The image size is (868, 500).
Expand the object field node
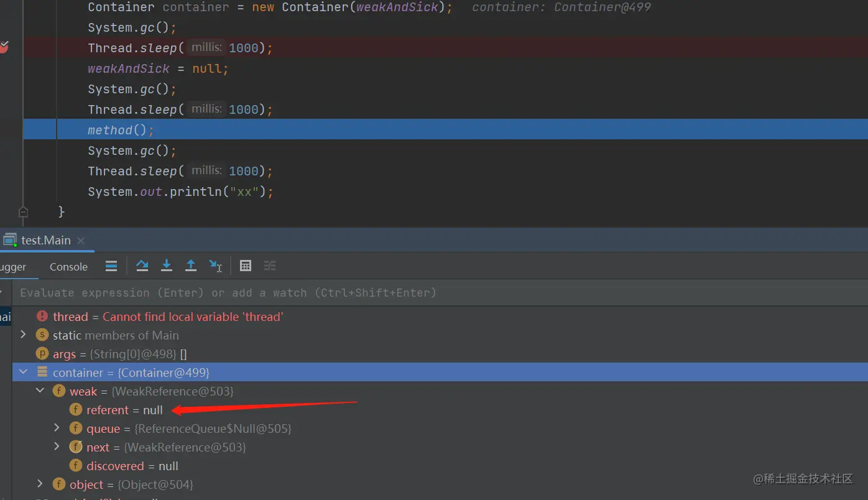40,484
